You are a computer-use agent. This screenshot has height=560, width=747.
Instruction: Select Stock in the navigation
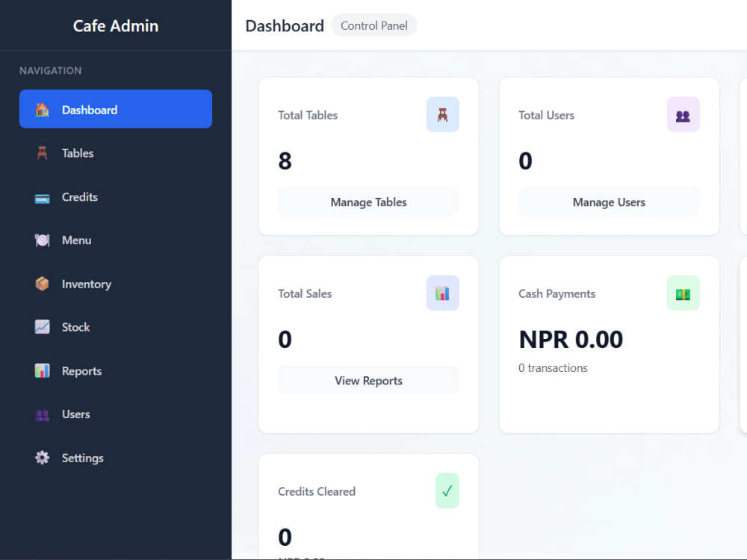click(x=116, y=327)
